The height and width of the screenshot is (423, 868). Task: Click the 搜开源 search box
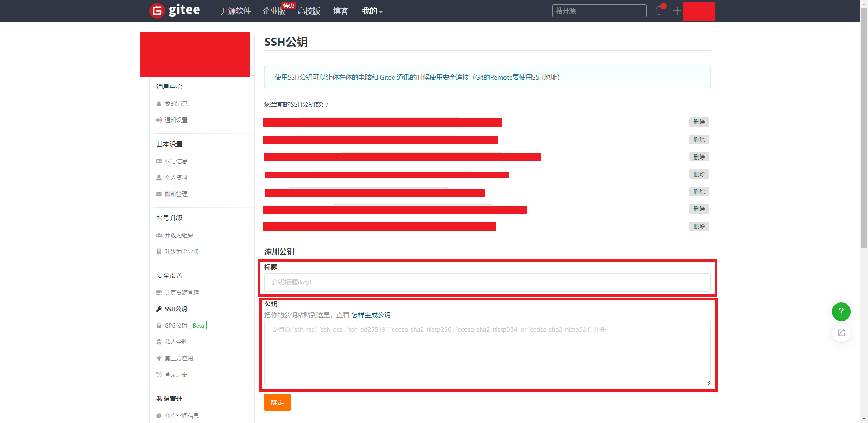pos(599,11)
